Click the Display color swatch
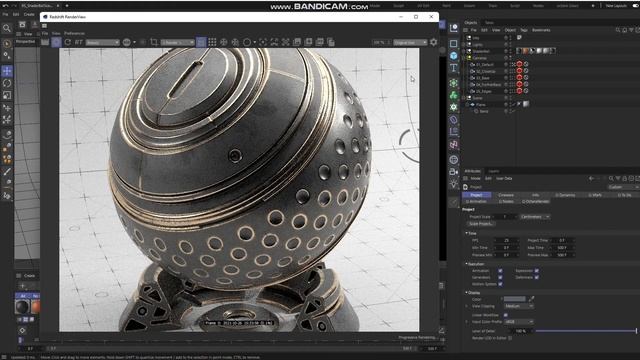Viewport: 640px width, 360px height. click(x=514, y=299)
